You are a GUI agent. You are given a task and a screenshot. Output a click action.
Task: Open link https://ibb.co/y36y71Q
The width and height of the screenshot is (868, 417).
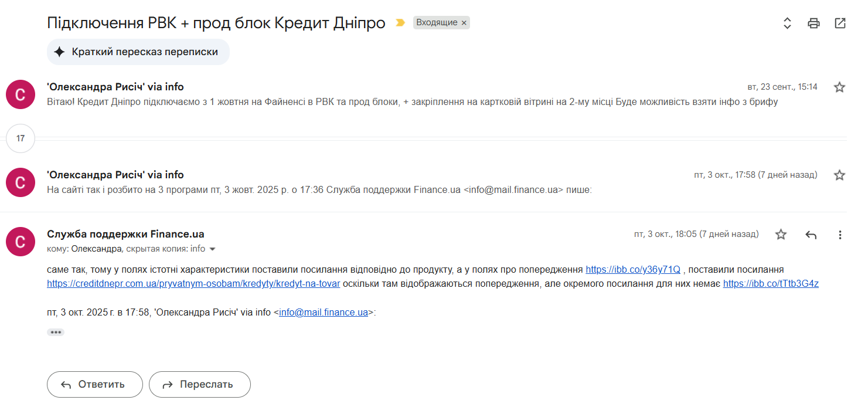(633, 270)
